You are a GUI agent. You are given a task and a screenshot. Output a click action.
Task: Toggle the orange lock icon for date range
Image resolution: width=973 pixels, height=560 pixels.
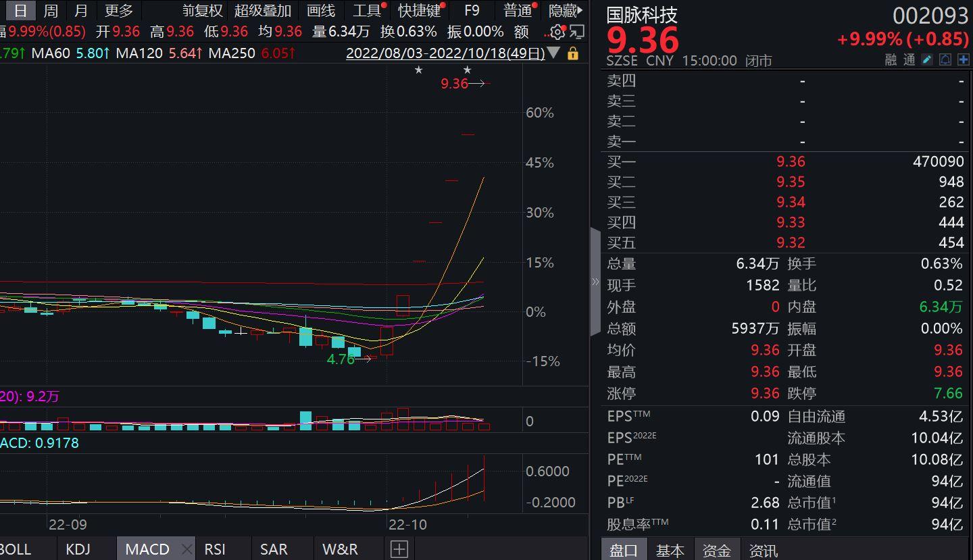point(573,53)
